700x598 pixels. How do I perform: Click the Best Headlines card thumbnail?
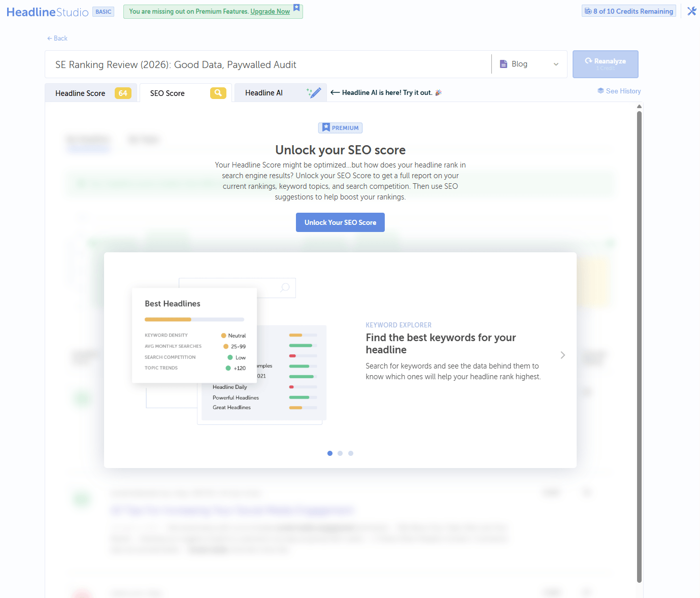pyautogui.click(x=194, y=336)
